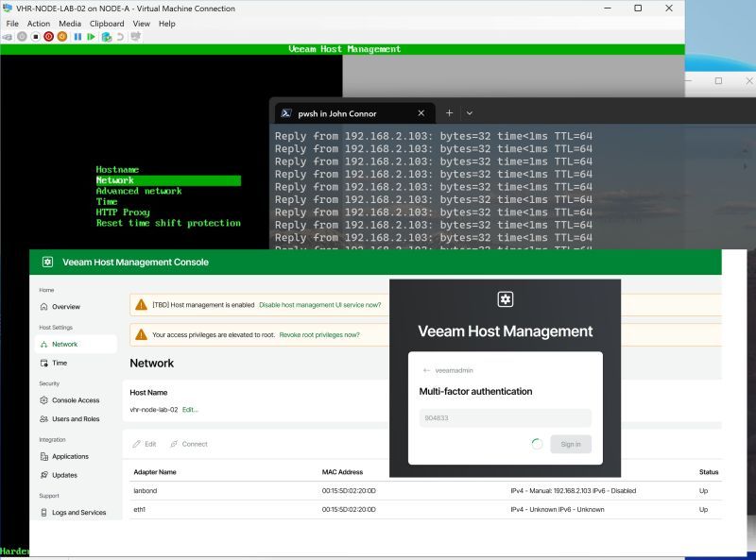
Task: Click the Network sidebar icon
Action: [43, 344]
